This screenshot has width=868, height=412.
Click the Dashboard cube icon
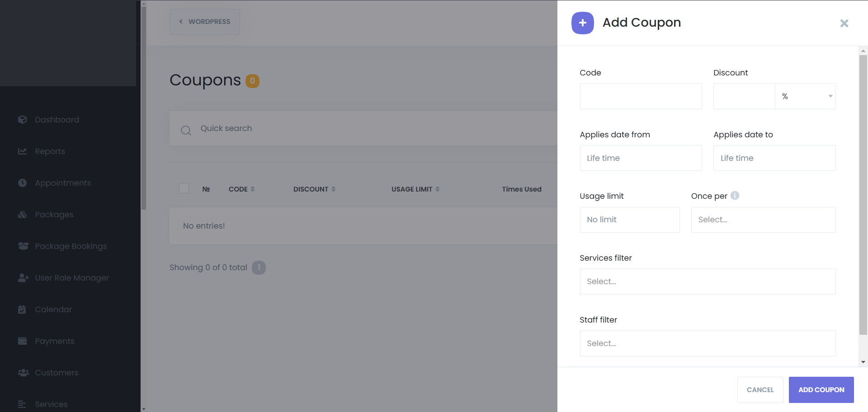(x=23, y=120)
